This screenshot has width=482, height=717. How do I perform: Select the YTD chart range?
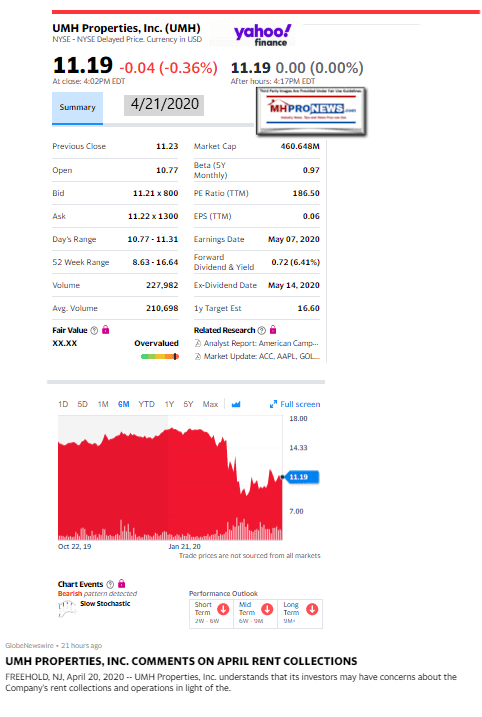[146, 404]
